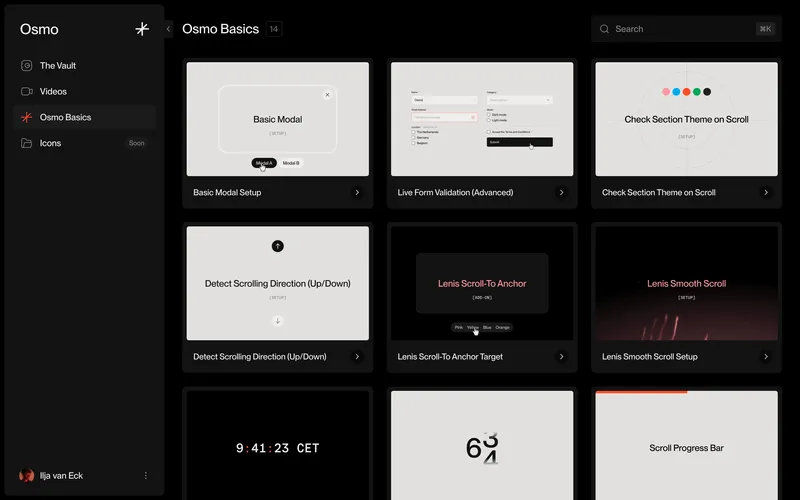Click the black color dot
The image size is (800, 500).
point(707,92)
